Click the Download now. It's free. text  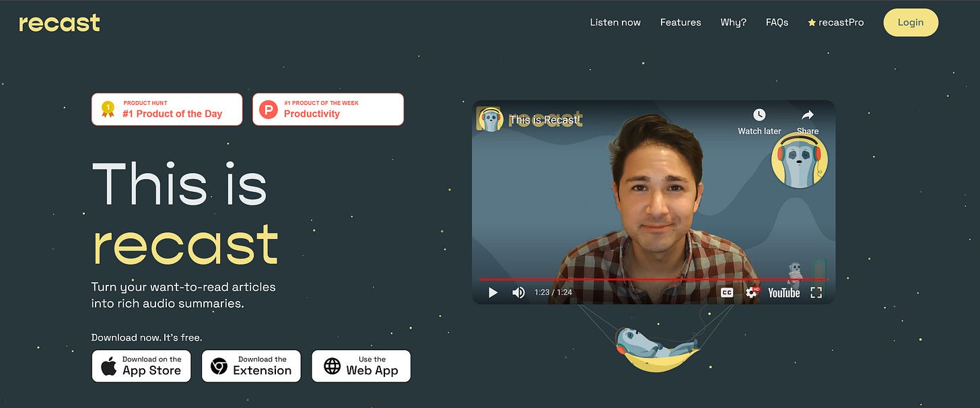pos(147,337)
